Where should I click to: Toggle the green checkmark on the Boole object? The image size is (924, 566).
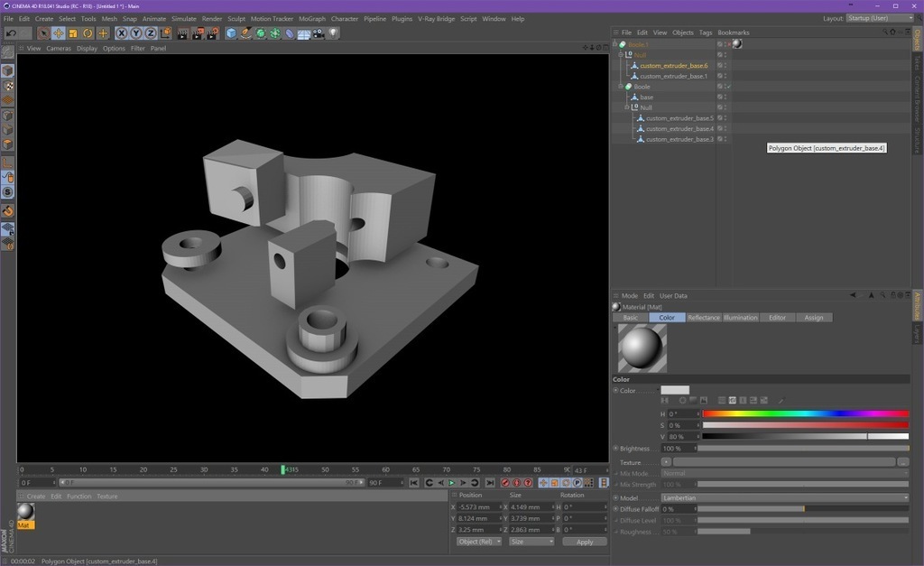[x=729, y=87]
